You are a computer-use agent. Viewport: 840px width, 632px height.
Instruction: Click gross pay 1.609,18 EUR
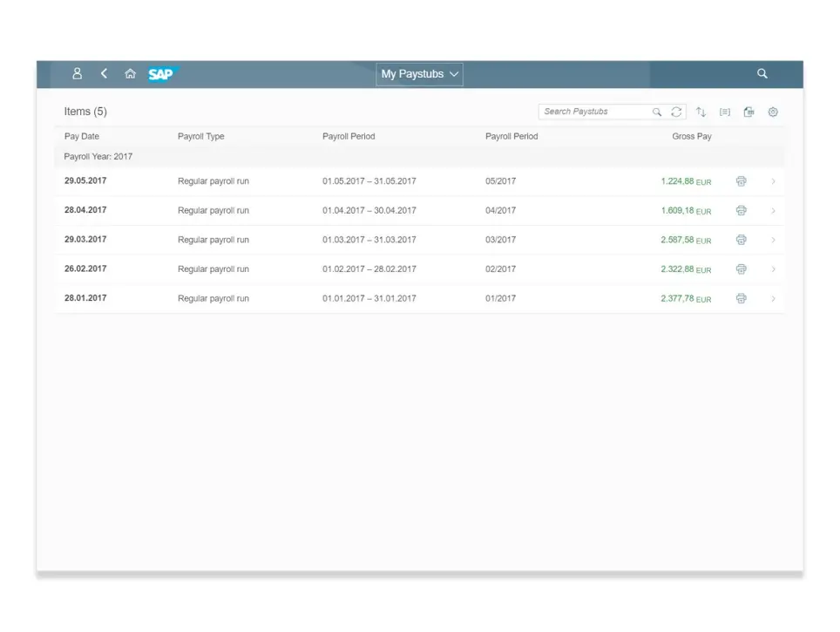pos(687,211)
